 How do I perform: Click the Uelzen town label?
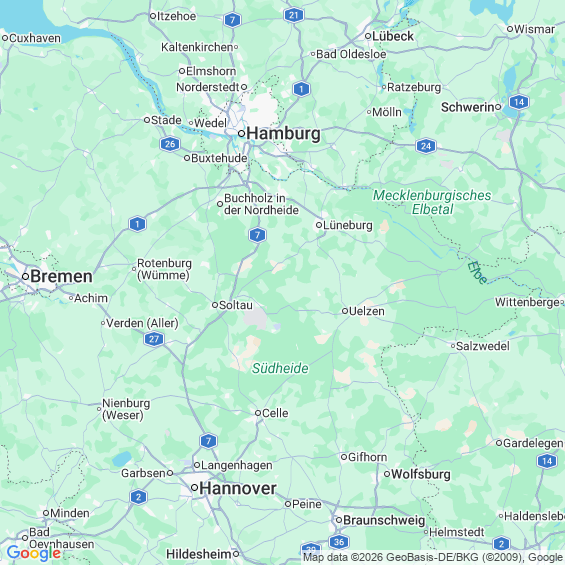[367, 311]
